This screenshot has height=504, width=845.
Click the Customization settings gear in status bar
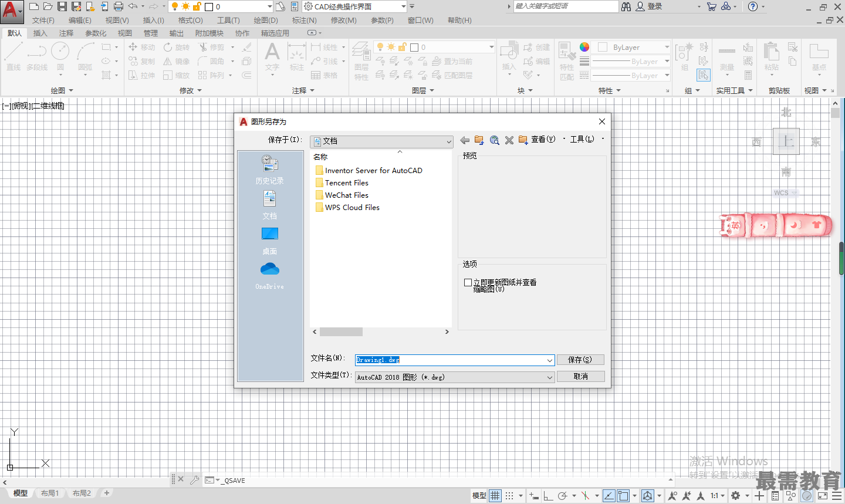coord(735,496)
